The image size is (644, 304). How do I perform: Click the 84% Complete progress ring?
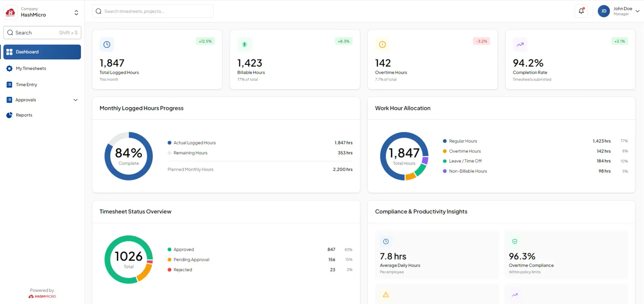click(128, 156)
